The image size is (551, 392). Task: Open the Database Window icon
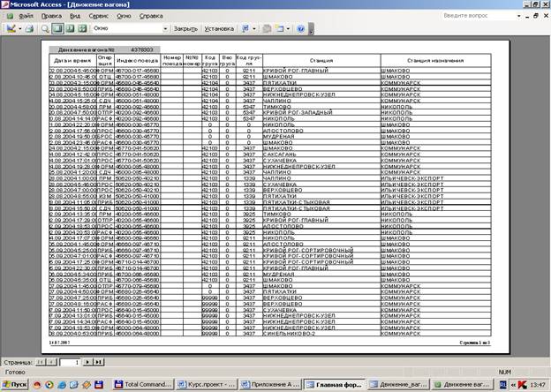[268, 29]
